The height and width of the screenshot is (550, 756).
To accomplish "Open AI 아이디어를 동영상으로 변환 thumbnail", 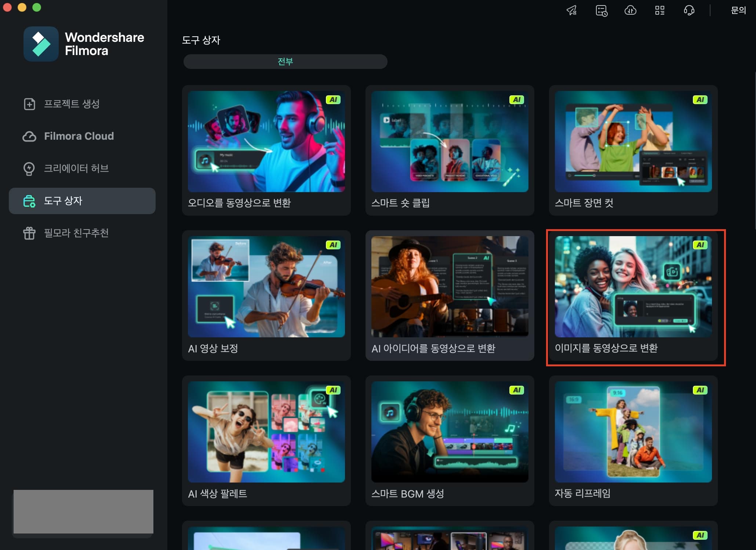I will (x=450, y=287).
